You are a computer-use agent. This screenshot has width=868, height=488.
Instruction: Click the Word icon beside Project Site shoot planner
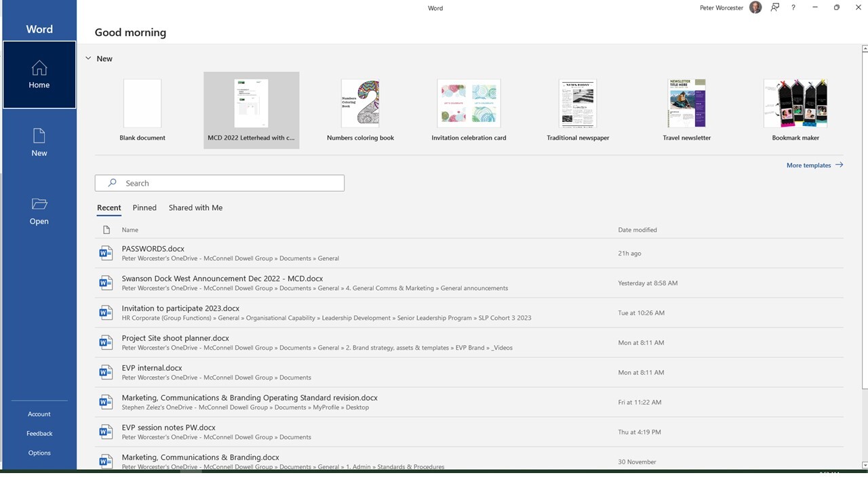coord(106,342)
